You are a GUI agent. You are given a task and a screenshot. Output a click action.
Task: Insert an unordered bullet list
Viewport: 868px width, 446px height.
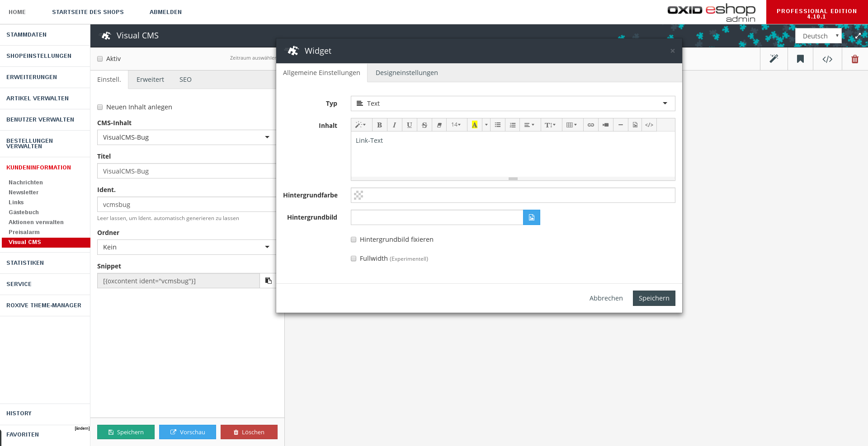click(x=497, y=125)
